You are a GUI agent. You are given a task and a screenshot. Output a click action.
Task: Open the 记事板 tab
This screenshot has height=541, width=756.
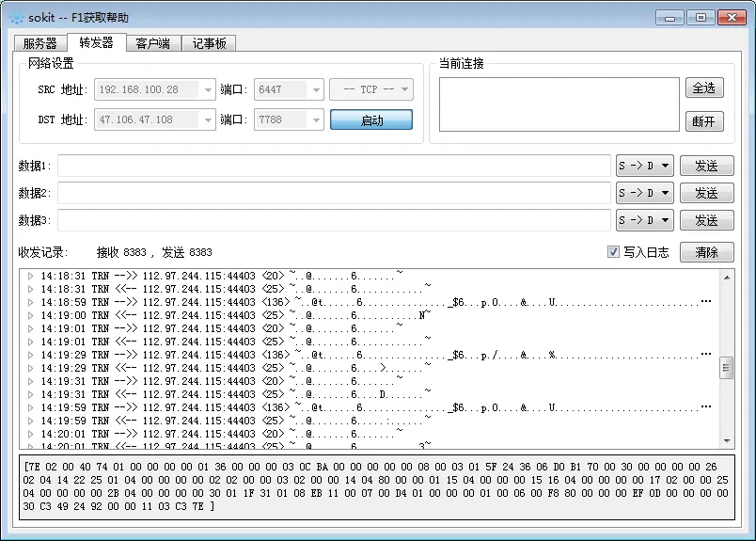(x=209, y=43)
